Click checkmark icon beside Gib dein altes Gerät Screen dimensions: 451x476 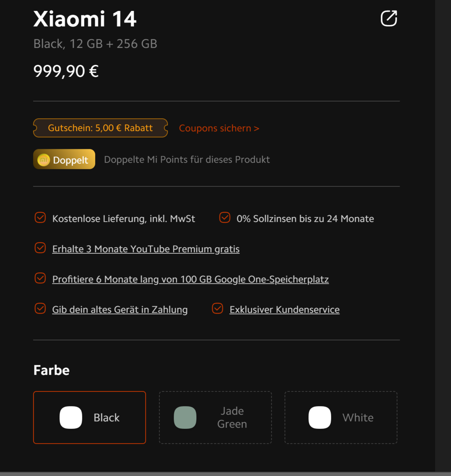tap(40, 309)
